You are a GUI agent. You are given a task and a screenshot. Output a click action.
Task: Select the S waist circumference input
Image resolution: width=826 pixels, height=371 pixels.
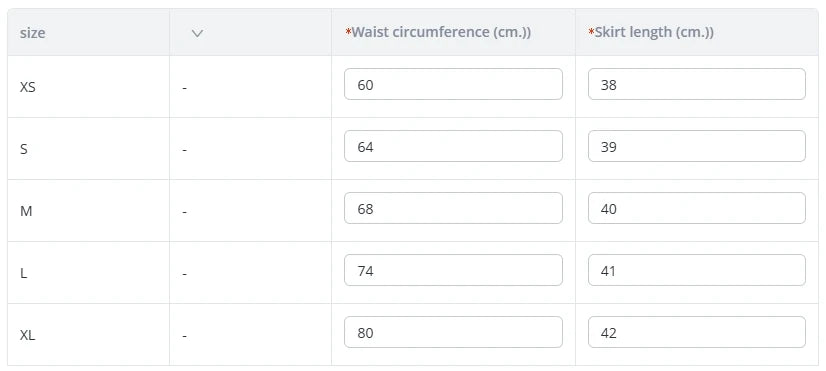click(453, 146)
